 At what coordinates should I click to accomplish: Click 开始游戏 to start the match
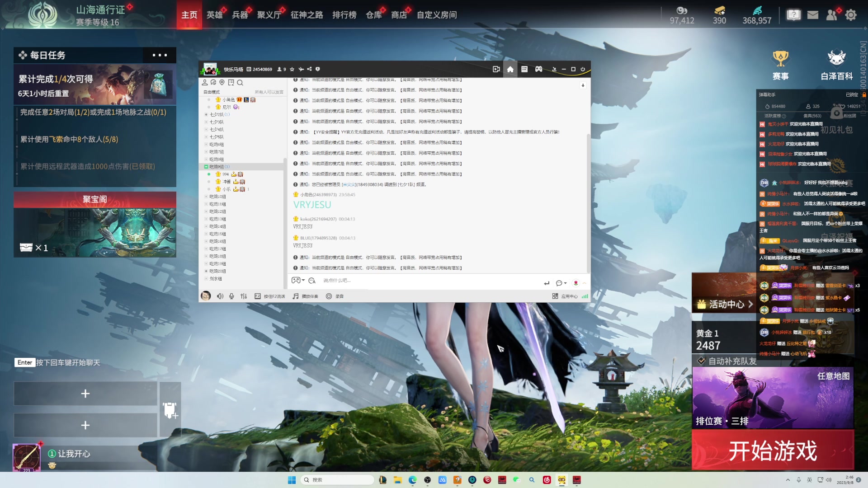pos(773,450)
